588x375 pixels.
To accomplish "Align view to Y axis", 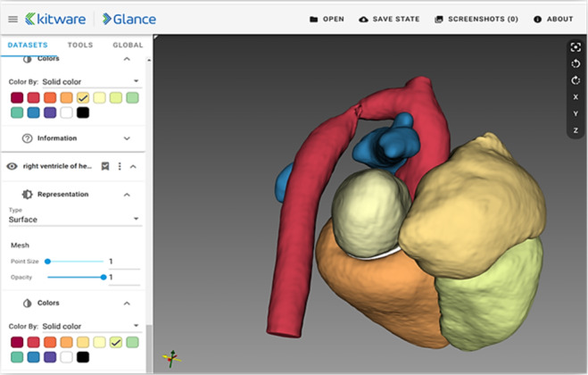I will point(576,113).
